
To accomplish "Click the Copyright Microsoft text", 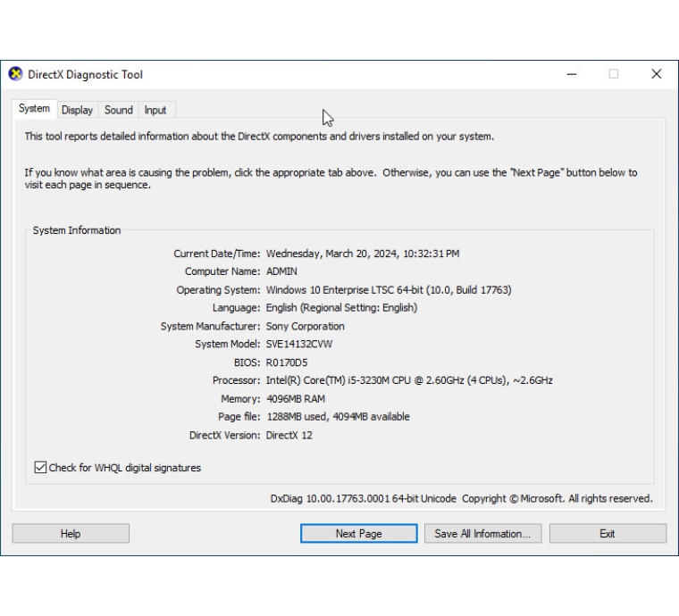I will 557,499.
